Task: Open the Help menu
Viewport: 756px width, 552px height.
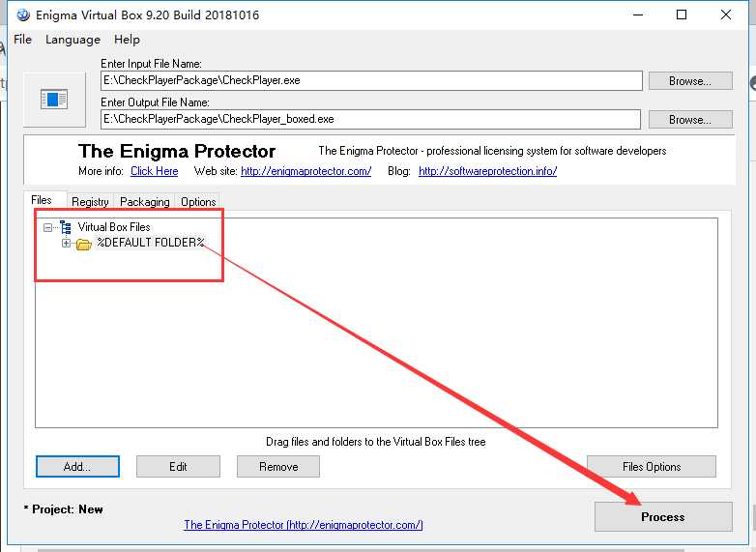Action: point(128,40)
